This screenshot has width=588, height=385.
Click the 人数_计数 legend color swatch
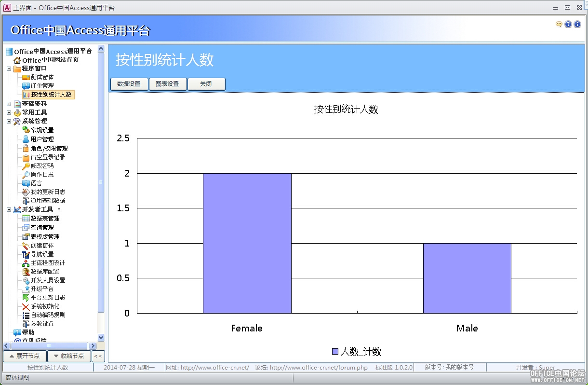[335, 351]
